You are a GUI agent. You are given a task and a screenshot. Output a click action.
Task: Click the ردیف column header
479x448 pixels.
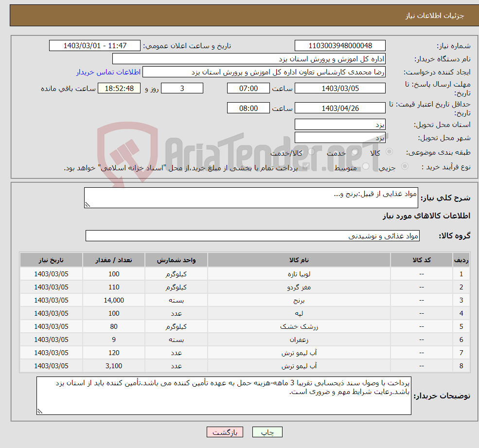[461, 260]
